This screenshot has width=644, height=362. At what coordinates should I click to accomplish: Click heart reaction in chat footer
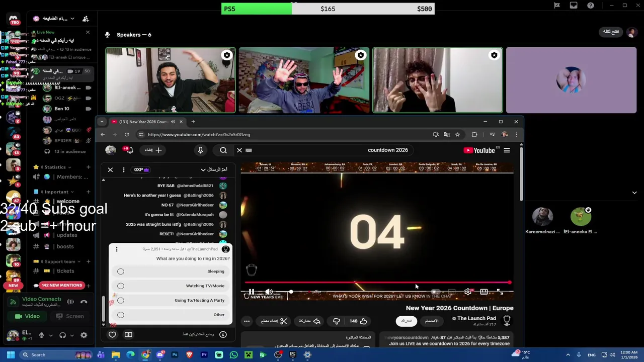[112, 334]
